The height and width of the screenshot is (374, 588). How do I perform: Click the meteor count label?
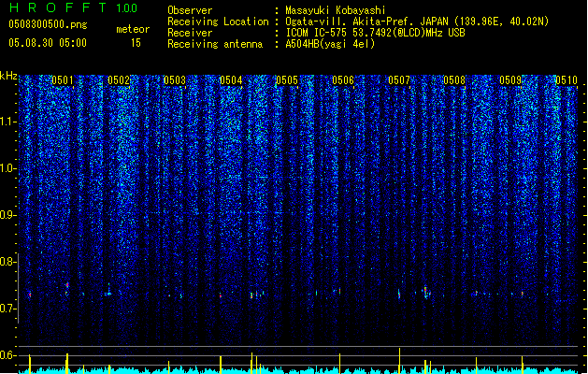point(133,29)
